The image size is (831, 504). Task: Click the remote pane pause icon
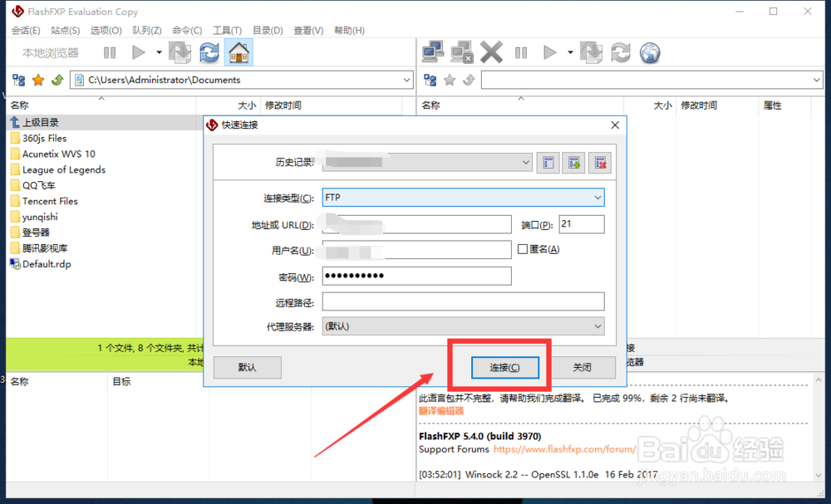click(521, 52)
